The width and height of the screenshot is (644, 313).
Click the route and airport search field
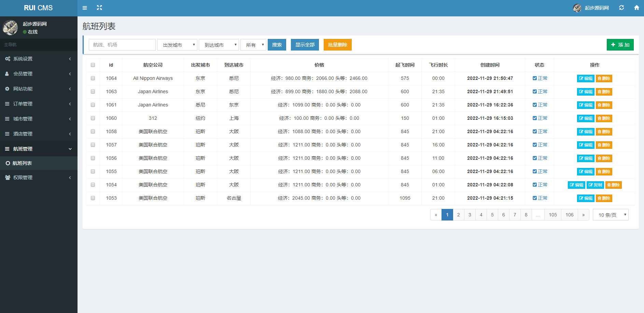coord(122,45)
